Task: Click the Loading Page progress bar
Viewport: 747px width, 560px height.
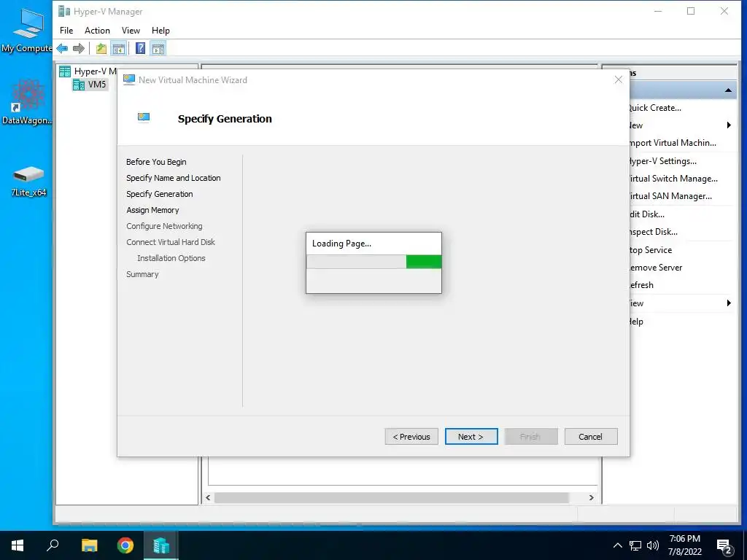Action: point(373,262)
